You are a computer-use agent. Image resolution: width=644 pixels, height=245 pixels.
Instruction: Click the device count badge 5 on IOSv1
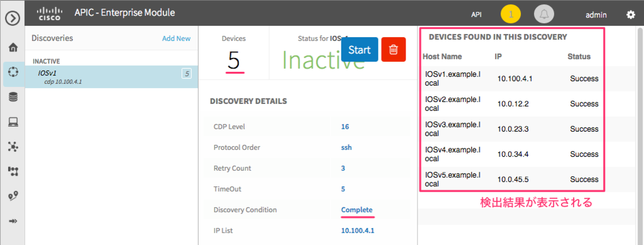coord(187,74)
